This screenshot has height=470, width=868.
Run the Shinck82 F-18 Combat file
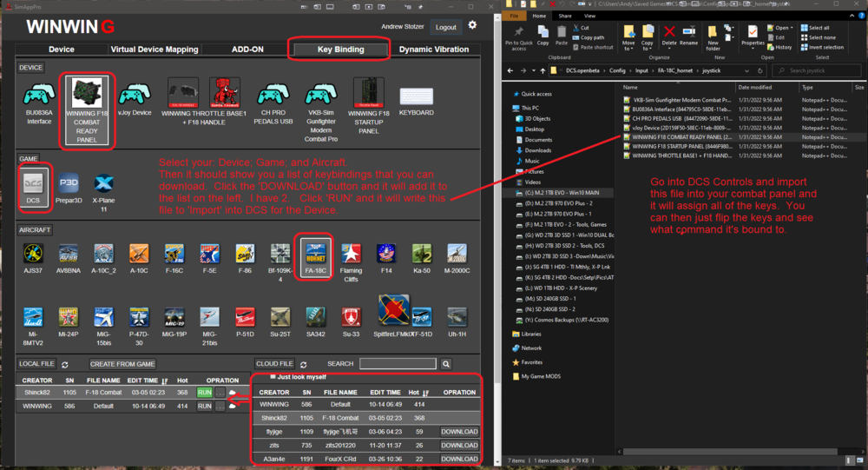point(205,393)
